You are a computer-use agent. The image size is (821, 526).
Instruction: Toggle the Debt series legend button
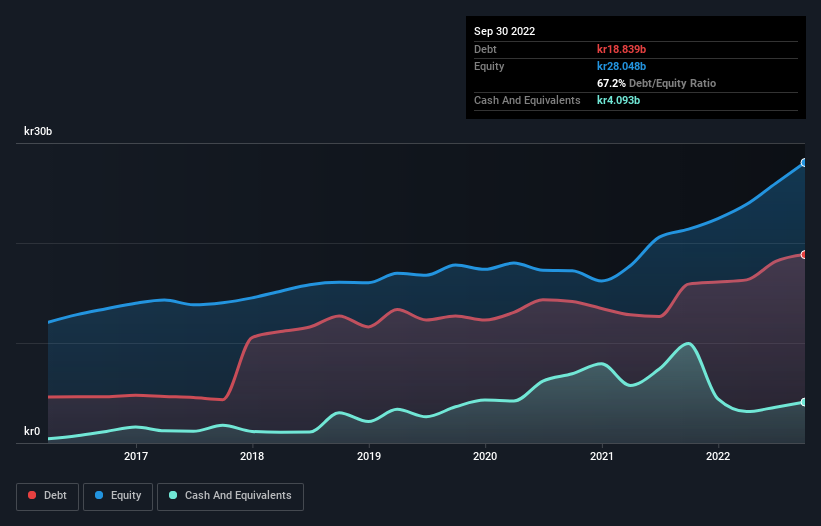[x=48, y=496]
